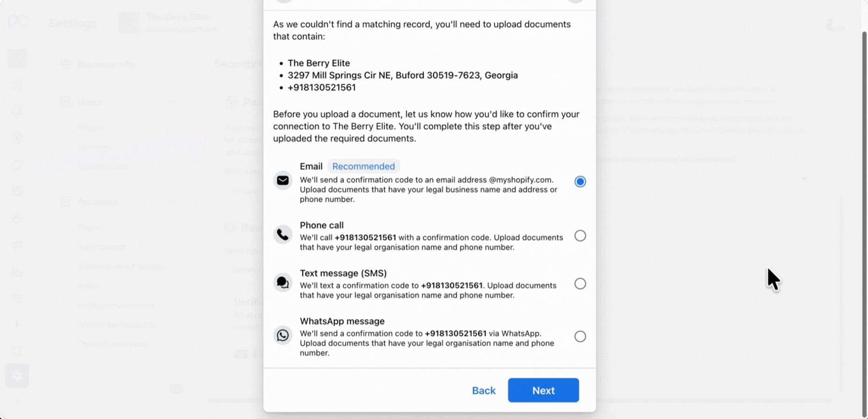The image size is (868, 419).
Task: Go back with the Back button
Action: click(484, 390)
